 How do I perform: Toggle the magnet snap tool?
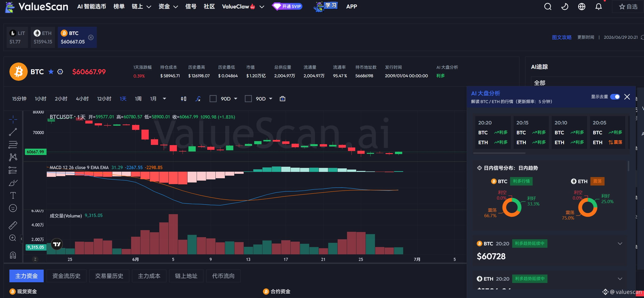point(13,255)
